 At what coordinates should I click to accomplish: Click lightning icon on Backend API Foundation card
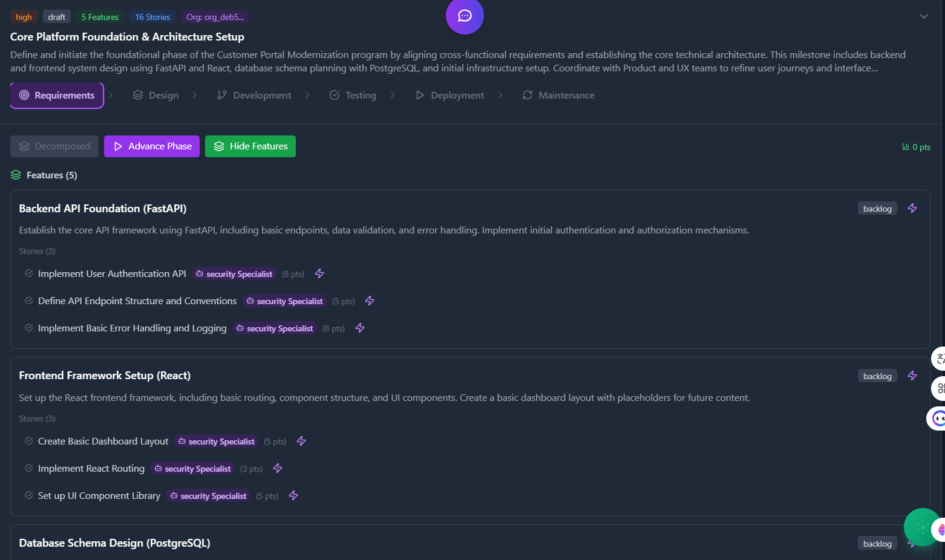tap(912, 209)
